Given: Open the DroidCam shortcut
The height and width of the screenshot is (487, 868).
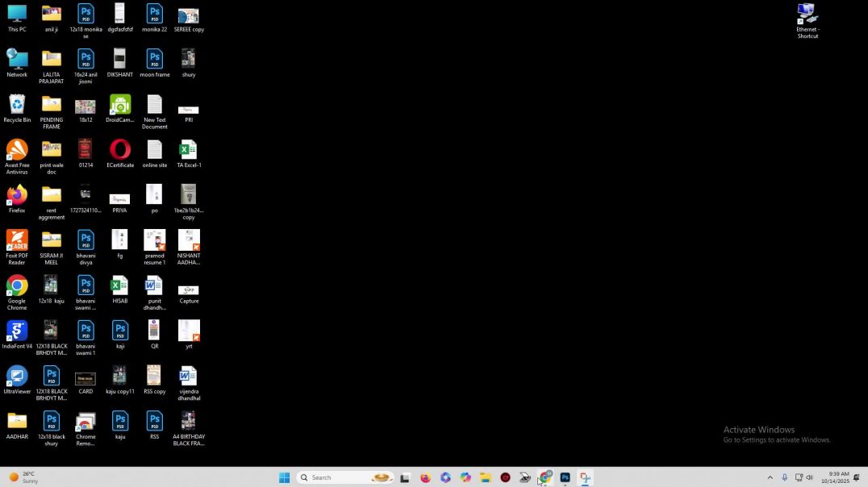Looking at the screenshot, I should 119,107.
